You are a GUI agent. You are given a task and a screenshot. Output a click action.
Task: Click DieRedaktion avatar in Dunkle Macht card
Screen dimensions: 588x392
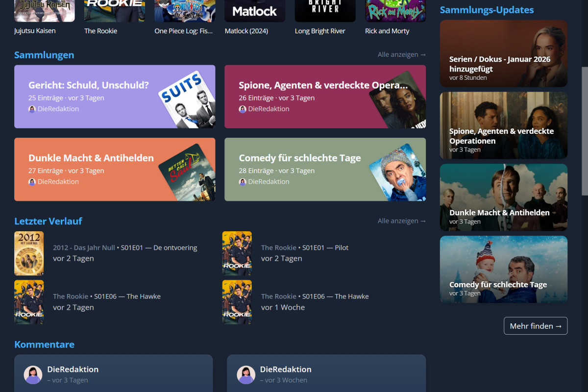[33, 182]
